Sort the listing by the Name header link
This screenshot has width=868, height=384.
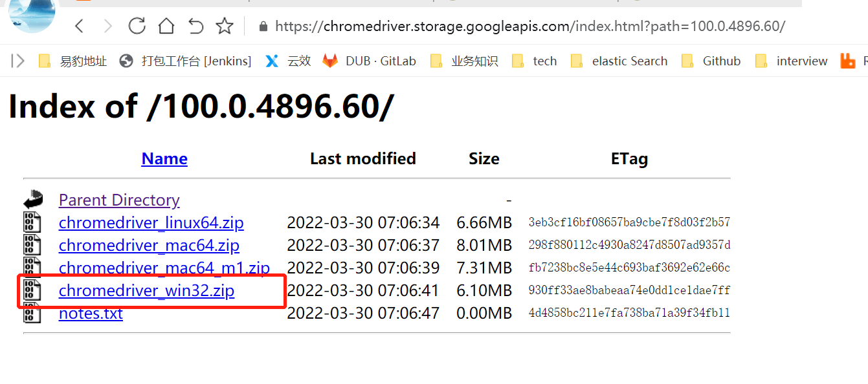[164, 158]
